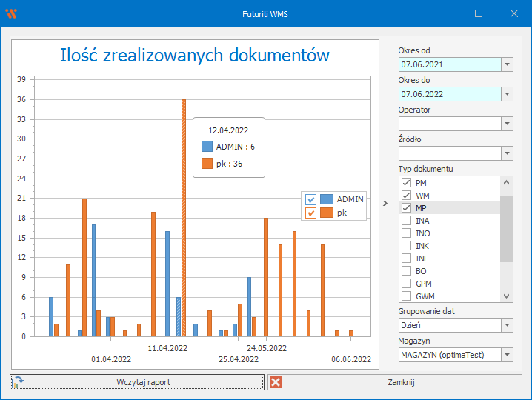Uncheck pk series in chart legend
Image resolution: width=532 pixels, height=400 pixels.
(311, 213)
